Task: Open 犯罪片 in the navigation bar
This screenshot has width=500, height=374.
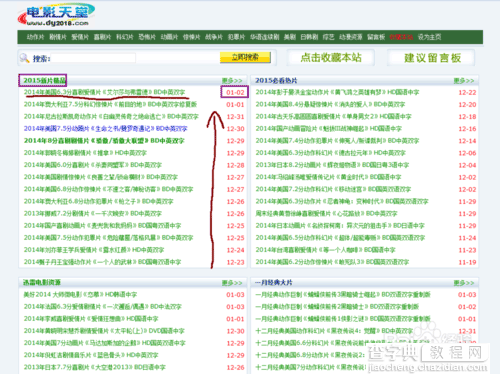Action: tap(236, 37)
